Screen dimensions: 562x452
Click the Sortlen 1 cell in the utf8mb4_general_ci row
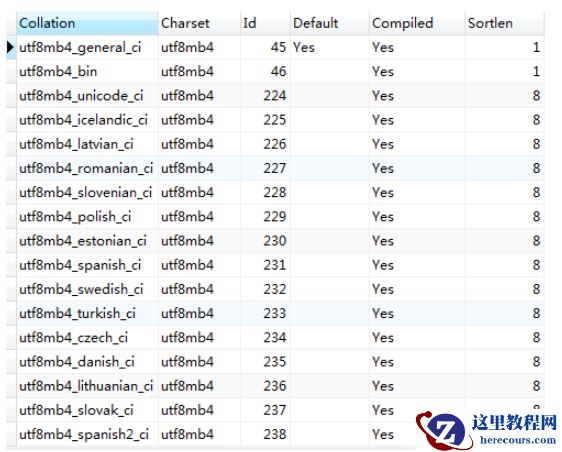[x=504, y=47]
